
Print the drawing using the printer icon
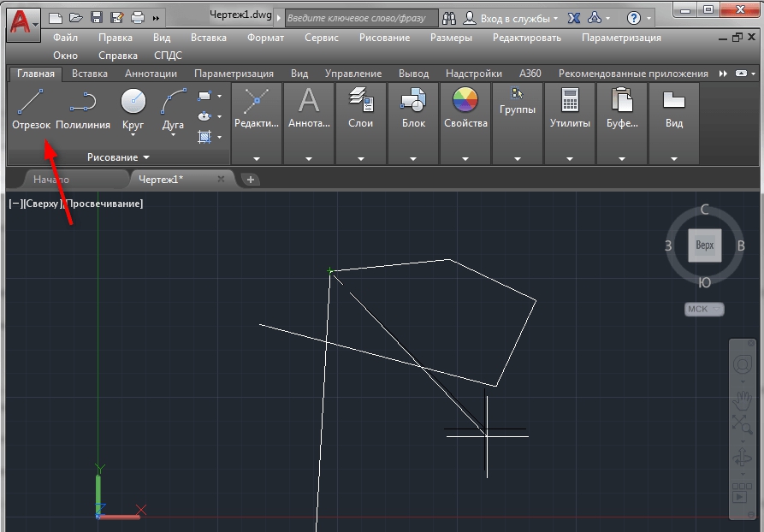(138, 18)
